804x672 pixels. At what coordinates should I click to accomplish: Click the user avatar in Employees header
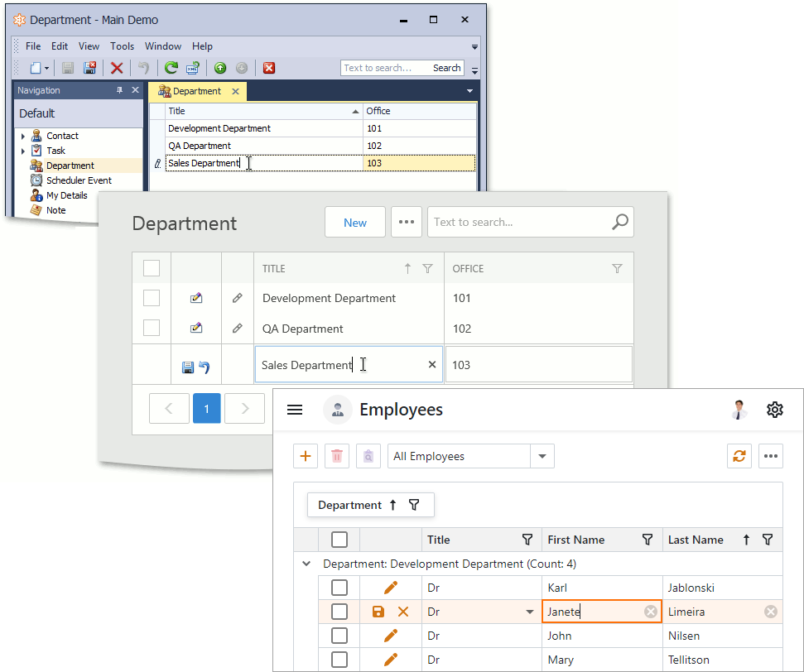click(x=739, y=410)
